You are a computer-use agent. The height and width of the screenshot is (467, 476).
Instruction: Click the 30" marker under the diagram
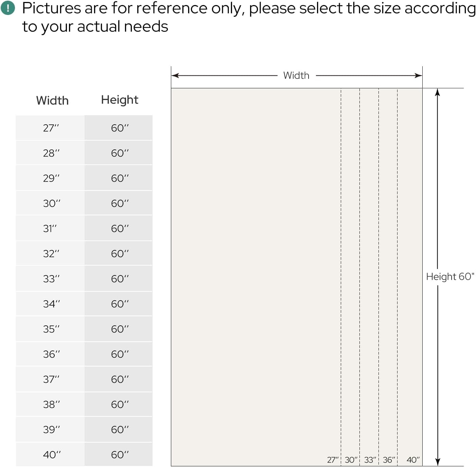[351, 460]
